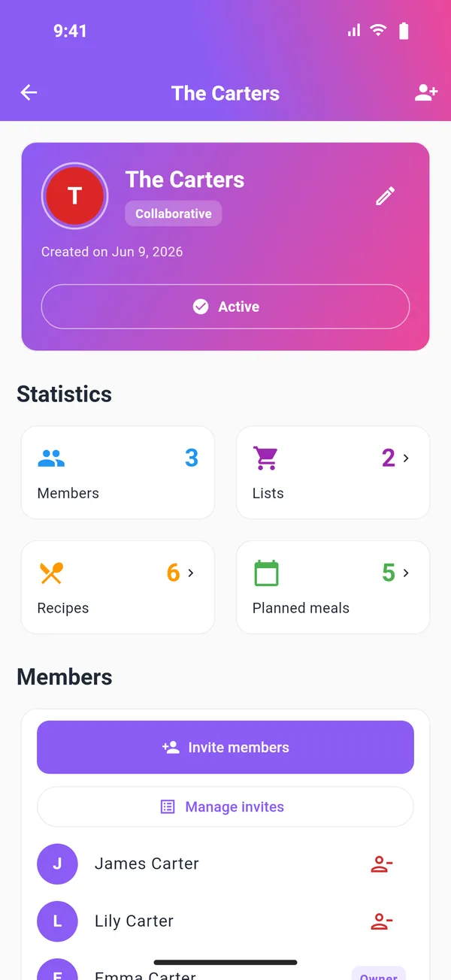451x980 pixels.
Task: Select the Collaborative badge
Action: tap(174, 213)
